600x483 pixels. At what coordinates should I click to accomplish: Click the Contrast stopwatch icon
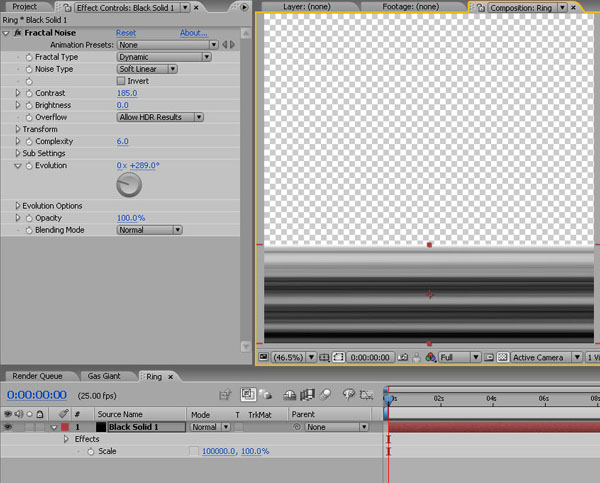coord(28,93)
